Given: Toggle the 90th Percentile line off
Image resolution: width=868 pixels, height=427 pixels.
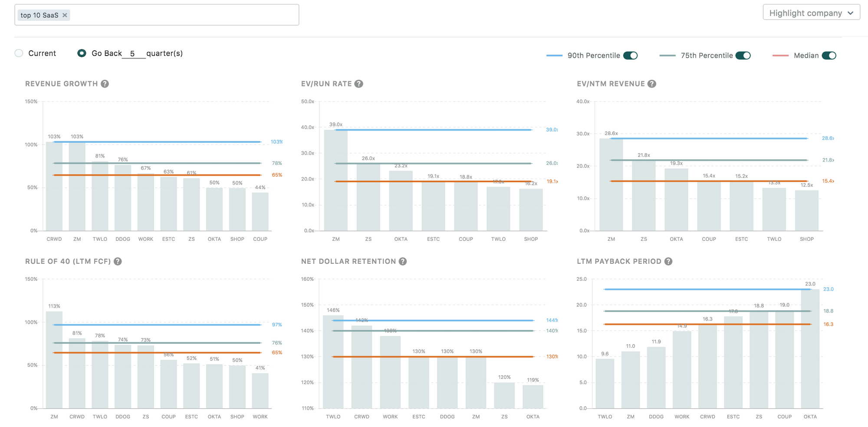Looking at the screenshot, I should (x=630, y=56).
